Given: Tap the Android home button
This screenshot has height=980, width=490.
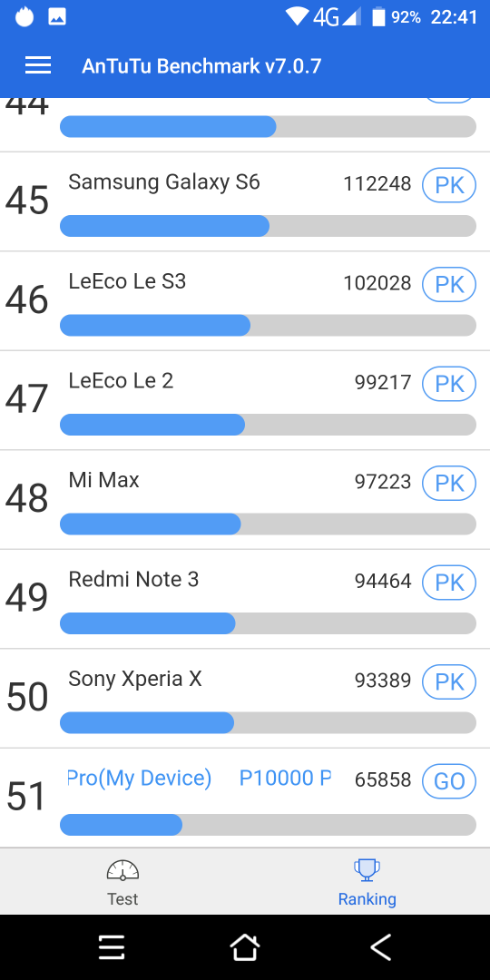Looking at the screenshot, I should pyautogui.click(x=245, y=947).
